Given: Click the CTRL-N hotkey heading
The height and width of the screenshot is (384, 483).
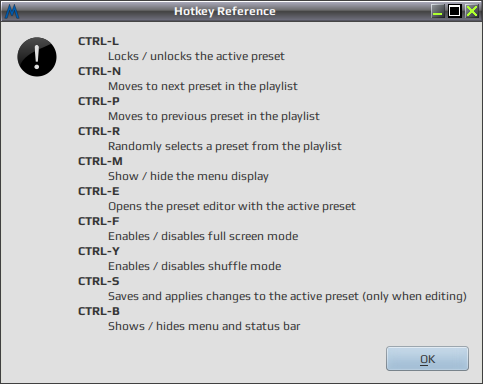Looking at the screenshot, I should point(99,71).
